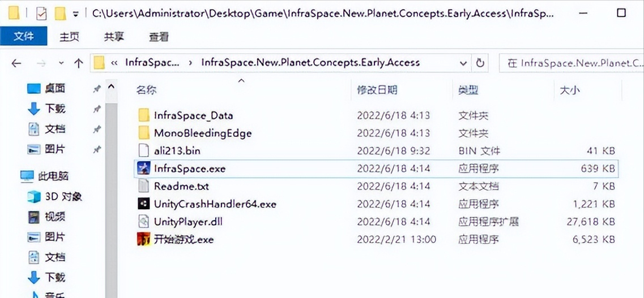Click the properties checkmark icon in title bar
This screenshot has height=298, width=644.
[x=41, y=13]
